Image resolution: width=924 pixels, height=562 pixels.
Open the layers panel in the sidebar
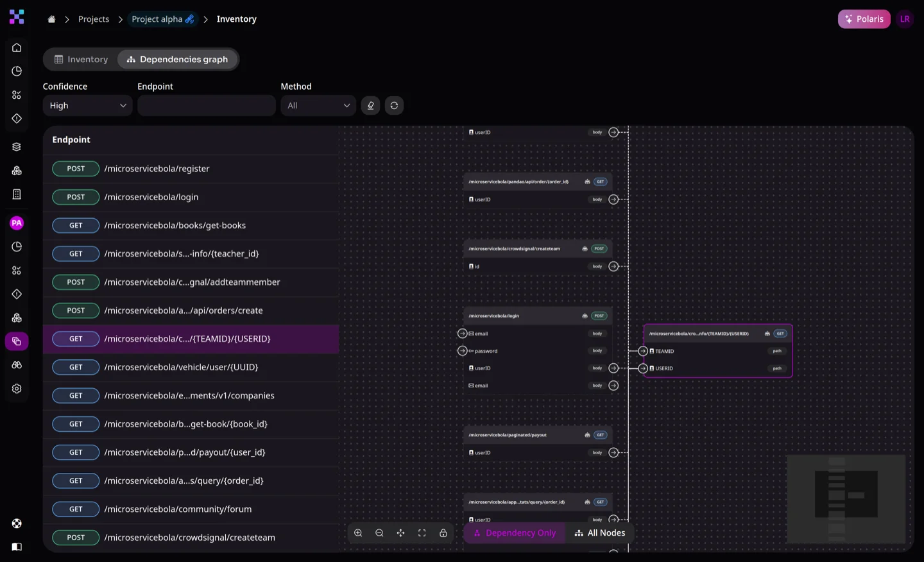pos(17,146)
